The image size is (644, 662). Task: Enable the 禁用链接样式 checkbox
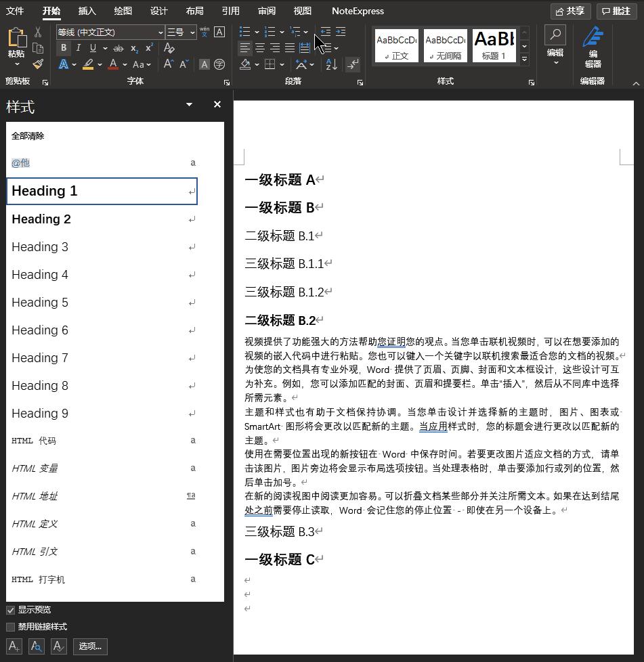click(x=11, y=627)
